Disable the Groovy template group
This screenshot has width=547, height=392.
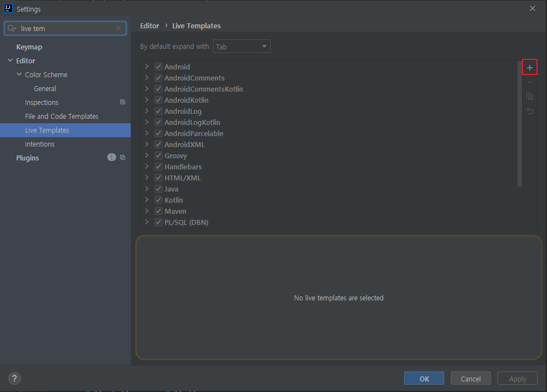pyautogui.click(x=158, y=155)
